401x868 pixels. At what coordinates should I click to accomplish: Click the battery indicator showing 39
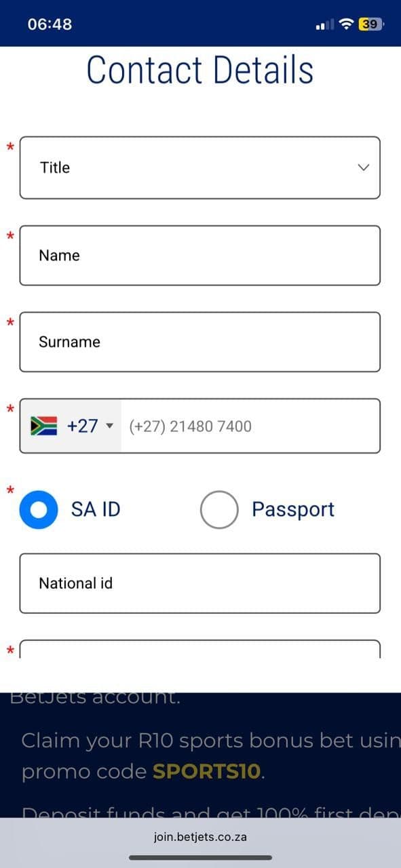(367, 24)
